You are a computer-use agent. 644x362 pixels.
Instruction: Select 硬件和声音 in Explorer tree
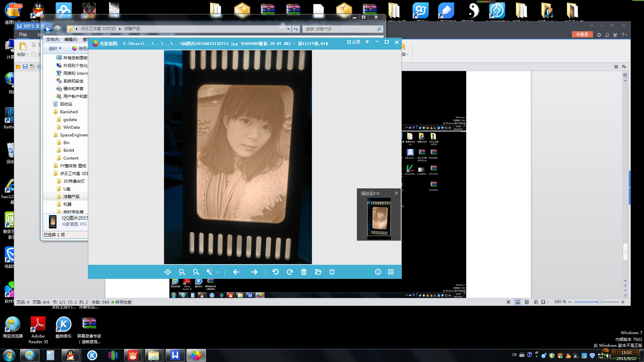point(73,89)
